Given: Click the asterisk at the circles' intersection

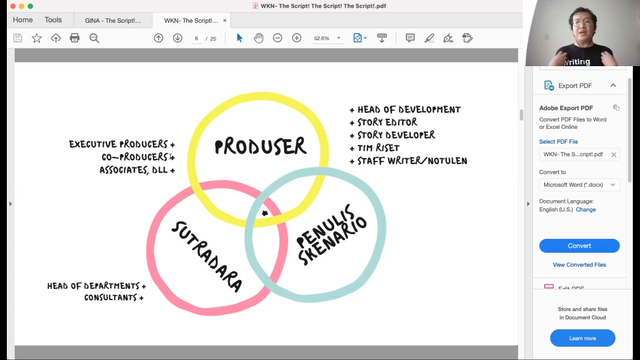Looking at the screenshot, I should tap(264, 213).
